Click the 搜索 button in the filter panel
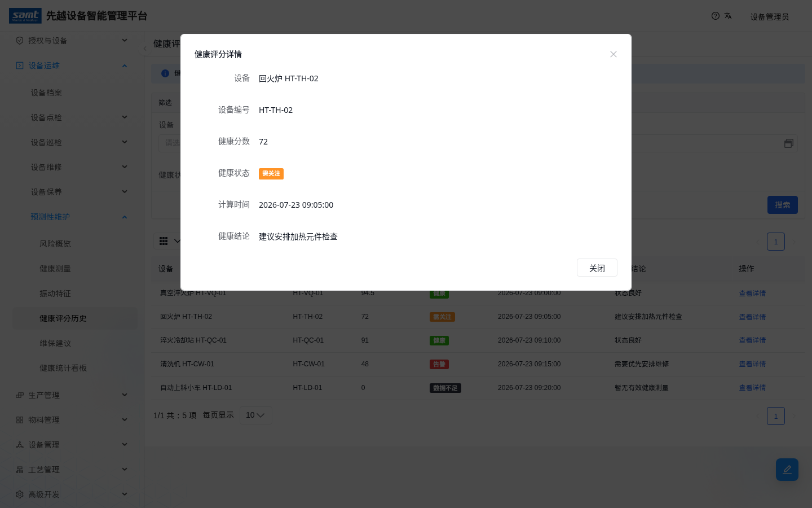812x508 pixels. (783, 205)
